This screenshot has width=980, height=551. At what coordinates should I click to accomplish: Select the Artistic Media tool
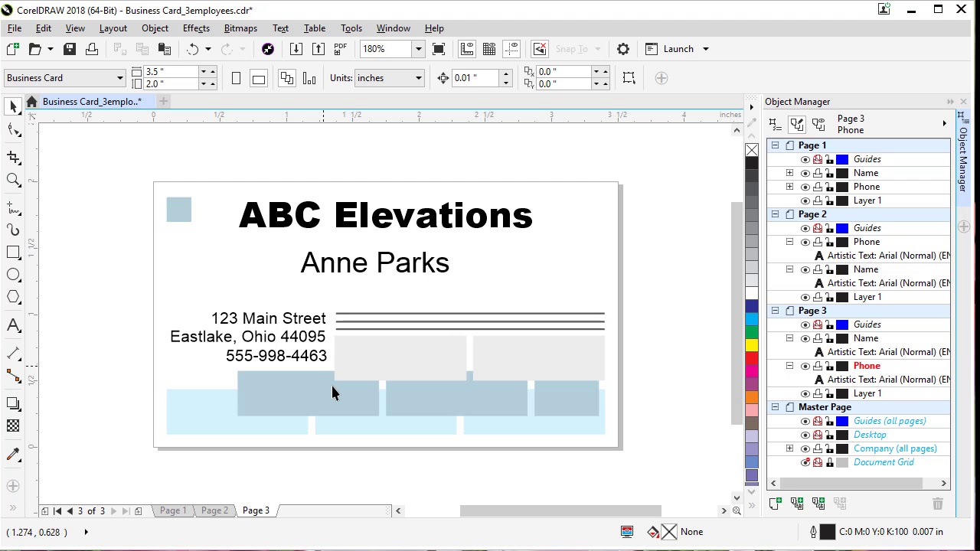click(13, 230)
